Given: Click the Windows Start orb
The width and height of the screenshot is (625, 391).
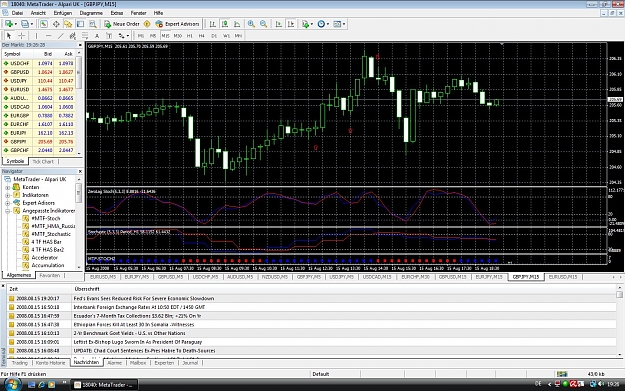Looking at the screenshot, I should pyautogui.click(x=12, y=384).
